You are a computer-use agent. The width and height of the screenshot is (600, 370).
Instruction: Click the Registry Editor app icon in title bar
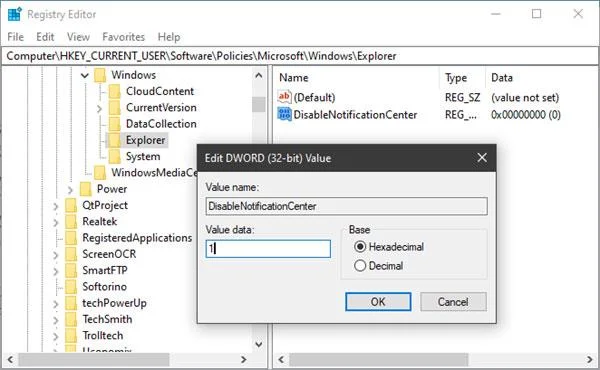coord(15,14)
